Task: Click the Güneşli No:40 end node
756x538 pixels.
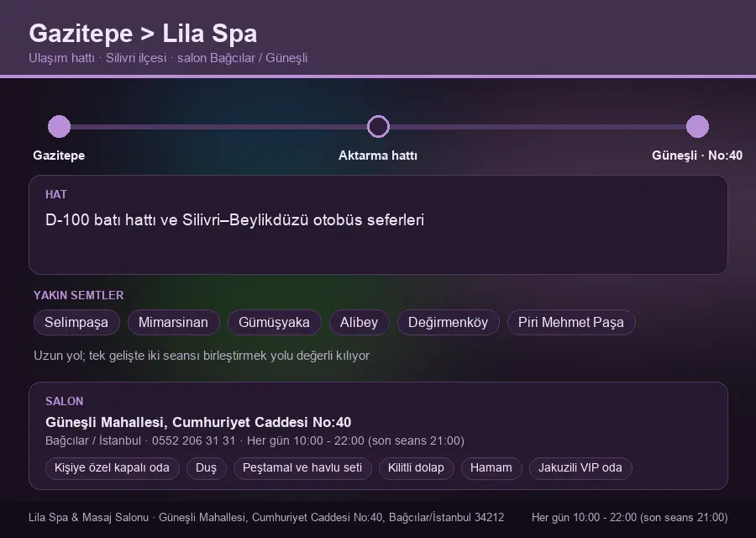Action: 697,126
